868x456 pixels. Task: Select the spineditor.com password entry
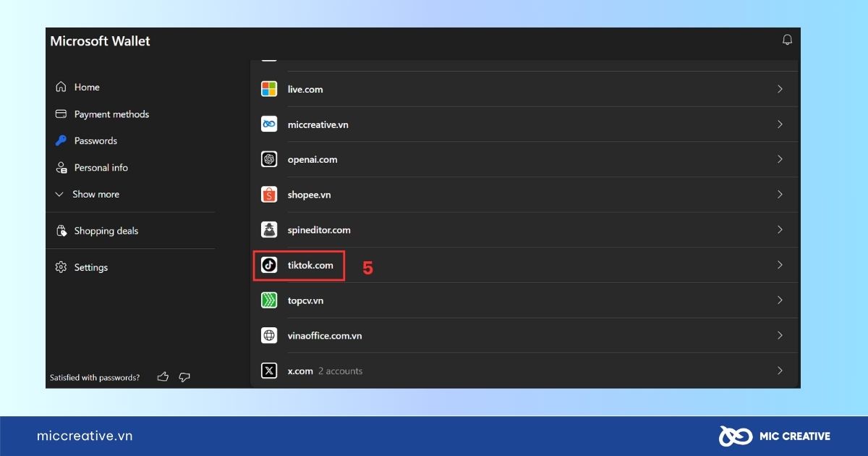(x=524, y=229)
